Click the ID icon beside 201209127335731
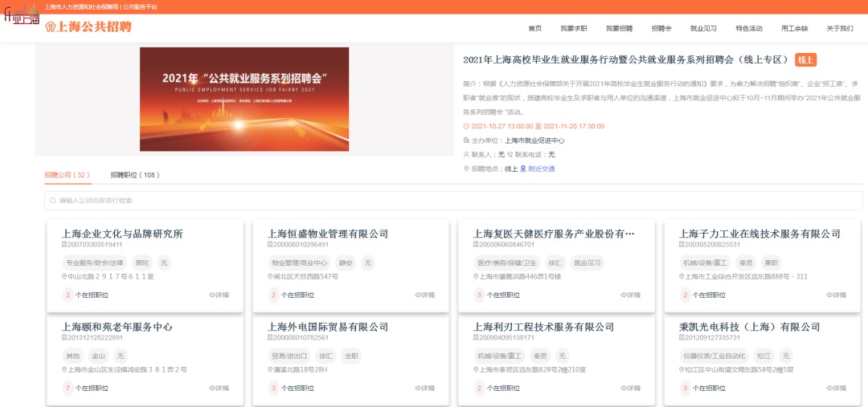868x407 pixels. point(682,337)
